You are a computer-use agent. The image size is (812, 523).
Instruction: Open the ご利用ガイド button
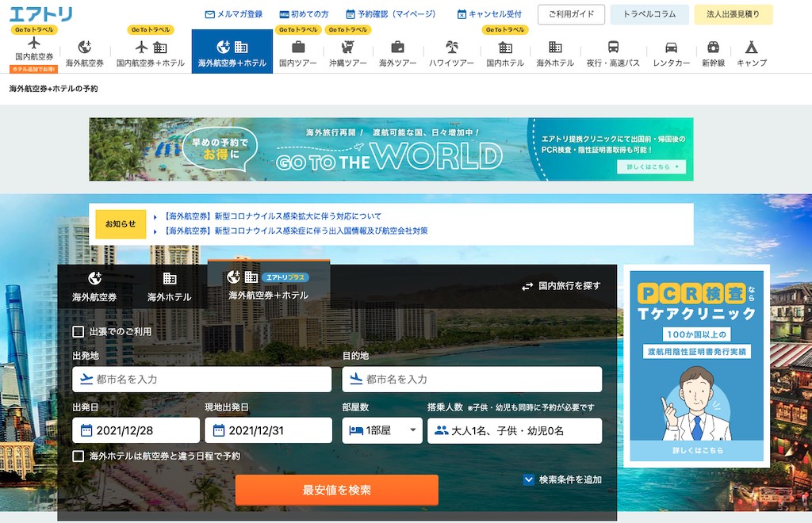(571, 14)
